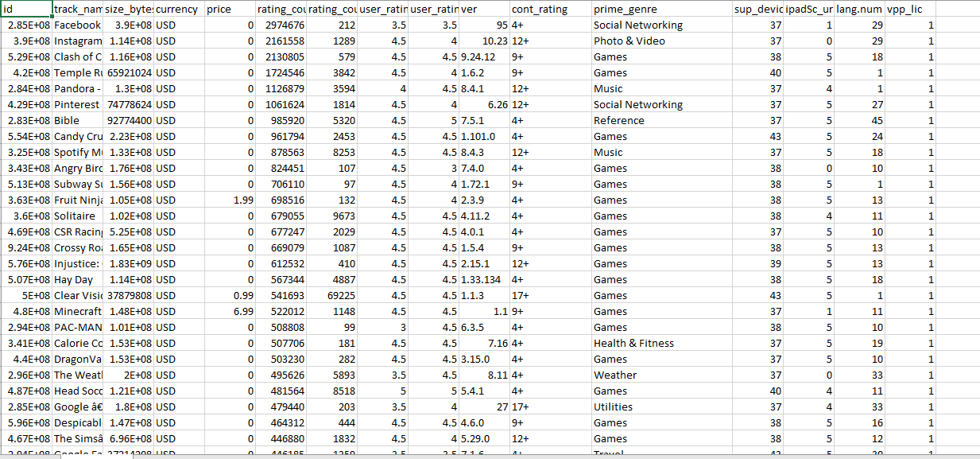Viewport: 980px width, 459px height.
Task: Click the 'Subway Su' track name cell
Action: (x=78, y=185)
